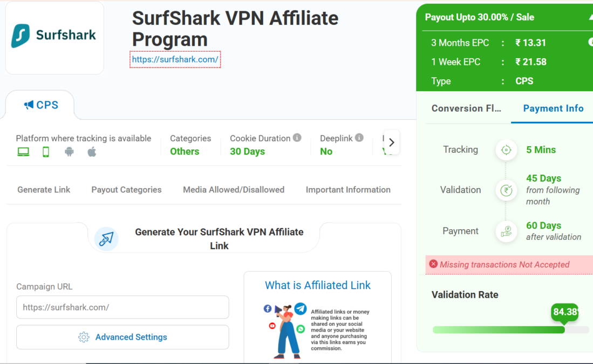This screenshot has height=364, width=593.
Task: Click the Payment hand icon
Action: click(506, 231)
